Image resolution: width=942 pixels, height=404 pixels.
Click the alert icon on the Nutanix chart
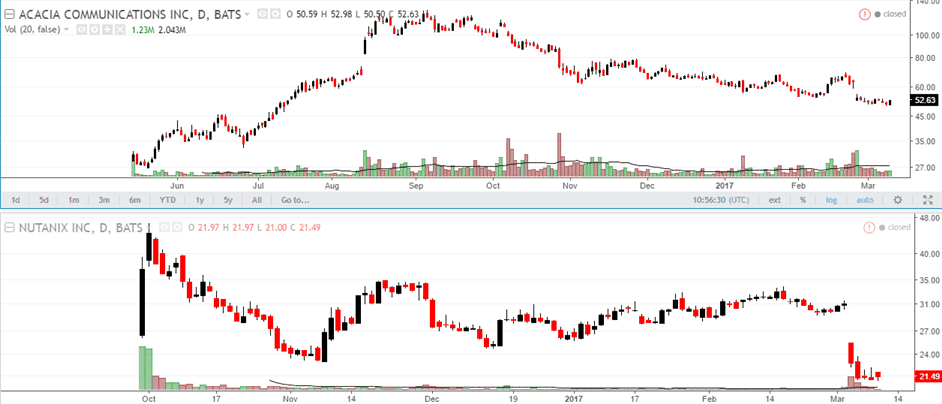[869, 228]
